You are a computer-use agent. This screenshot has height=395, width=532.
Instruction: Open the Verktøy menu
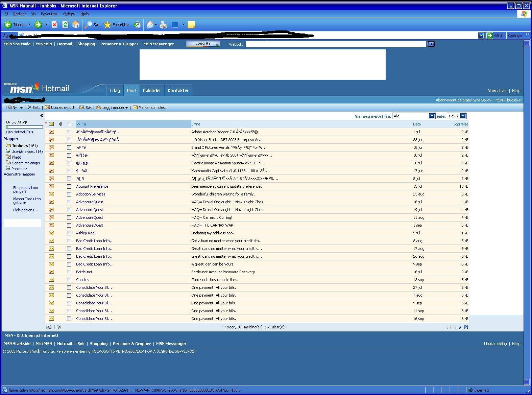click(69, 14)
